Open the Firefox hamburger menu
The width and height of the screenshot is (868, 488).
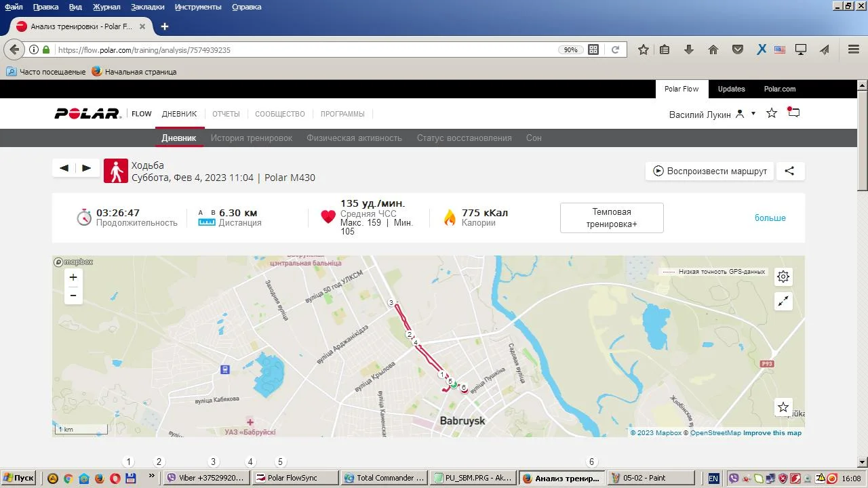[x=854, y=49]
